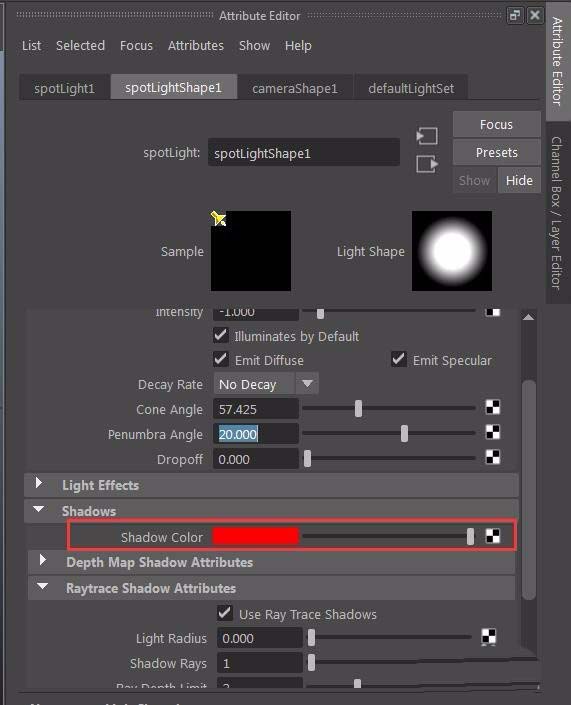This screenshot has height=705, width=571.
Task: Click the Shadow Rays value field
Action: [x=259, y=663]
